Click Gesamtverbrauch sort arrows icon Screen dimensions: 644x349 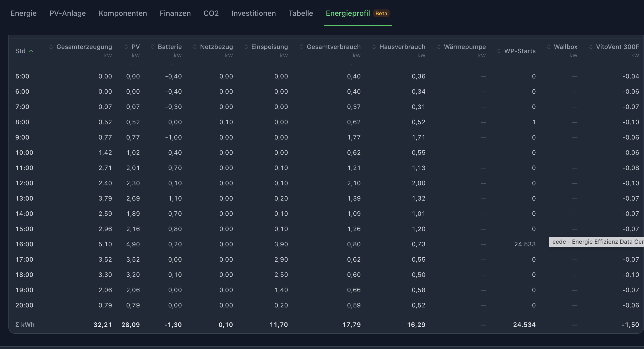coord(301,47)
